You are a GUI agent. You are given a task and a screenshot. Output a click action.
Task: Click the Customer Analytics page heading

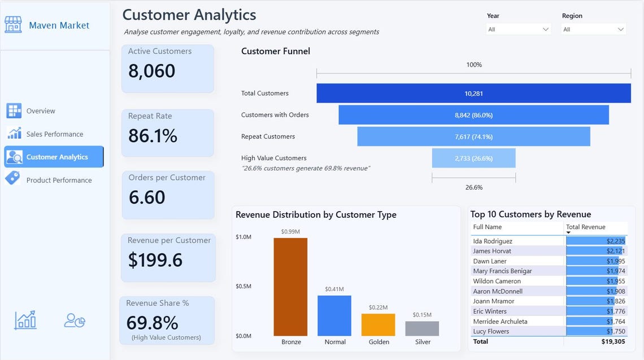[x=189, y=15]
